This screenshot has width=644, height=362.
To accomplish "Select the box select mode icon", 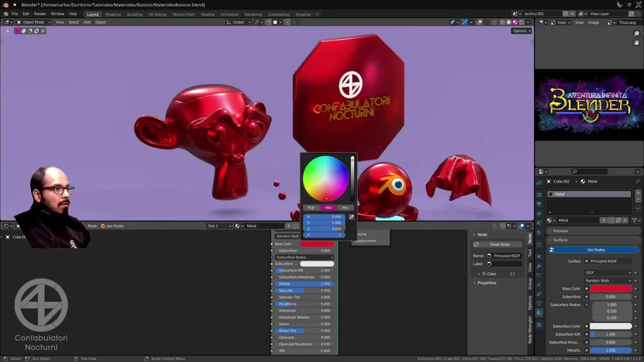I will pyautogui.click(x=17, y=31).
